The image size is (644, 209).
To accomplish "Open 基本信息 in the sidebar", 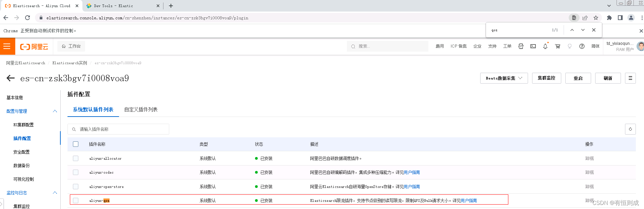I will pos(15,98).
